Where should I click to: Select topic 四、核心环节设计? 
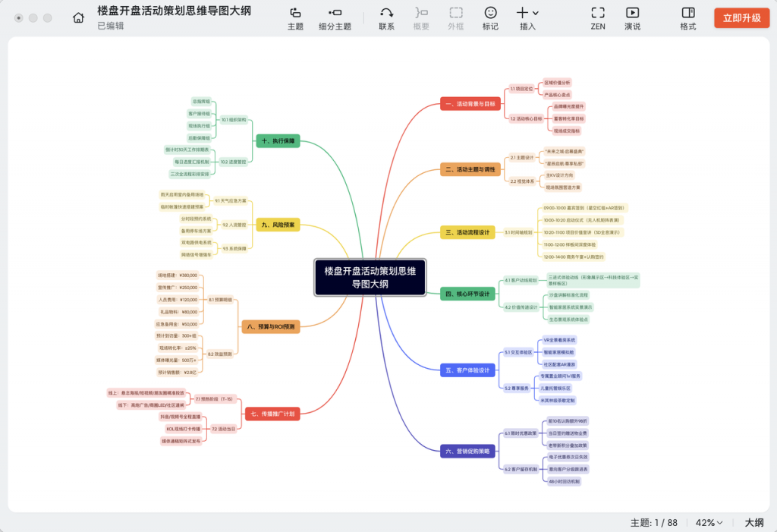[x=467, y=294]
